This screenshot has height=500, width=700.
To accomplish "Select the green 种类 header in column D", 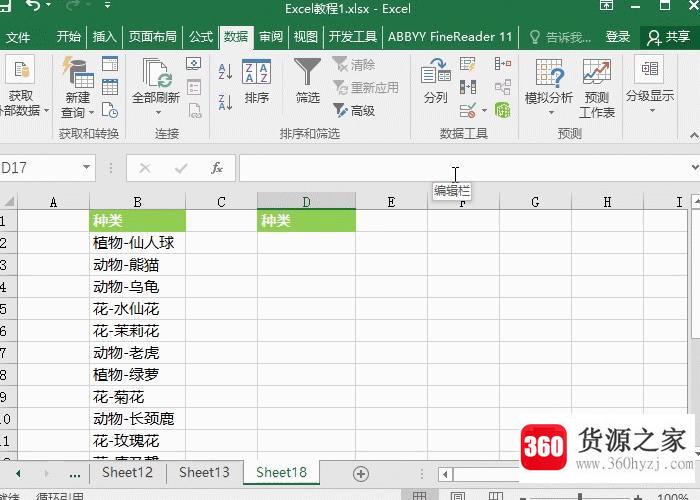I will (306, 221).
